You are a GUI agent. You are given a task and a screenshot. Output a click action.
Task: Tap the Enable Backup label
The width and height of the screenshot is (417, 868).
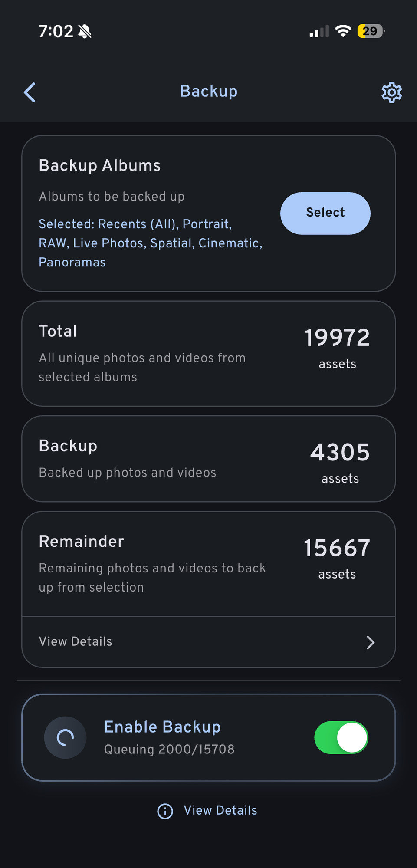(x=162, y=727)
